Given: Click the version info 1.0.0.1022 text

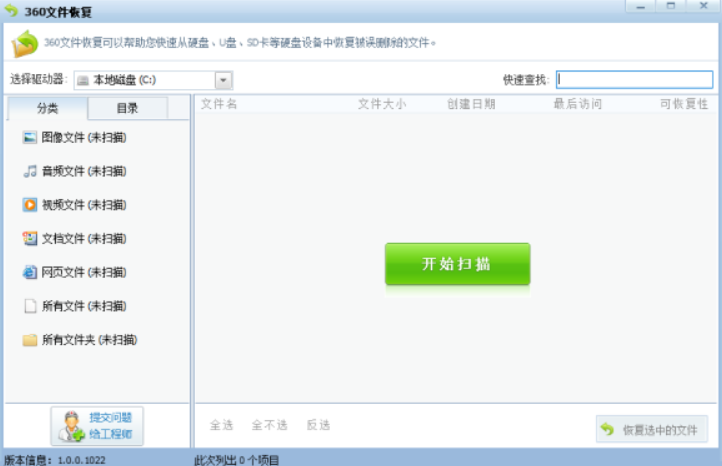Looking at the screenshot, I should click(55, 460).
